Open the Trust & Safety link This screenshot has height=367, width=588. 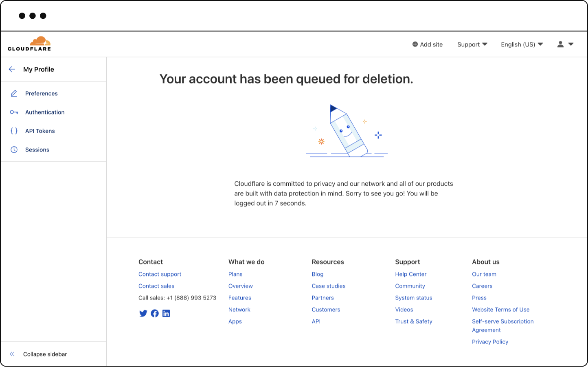[414, 321]
